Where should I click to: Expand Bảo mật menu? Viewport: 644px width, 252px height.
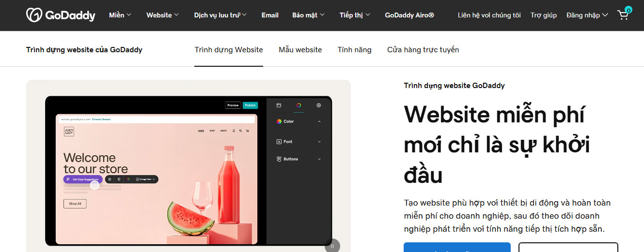point(309,15)
